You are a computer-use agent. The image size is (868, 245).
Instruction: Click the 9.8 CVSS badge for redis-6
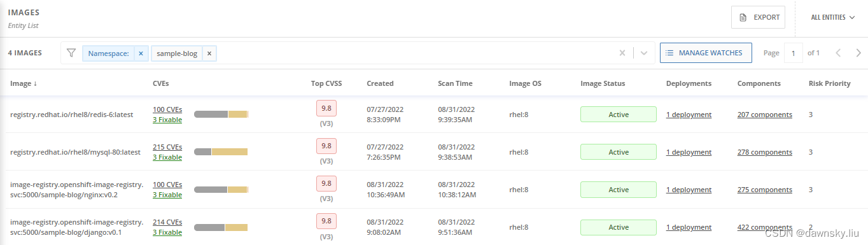pos(326,108)
